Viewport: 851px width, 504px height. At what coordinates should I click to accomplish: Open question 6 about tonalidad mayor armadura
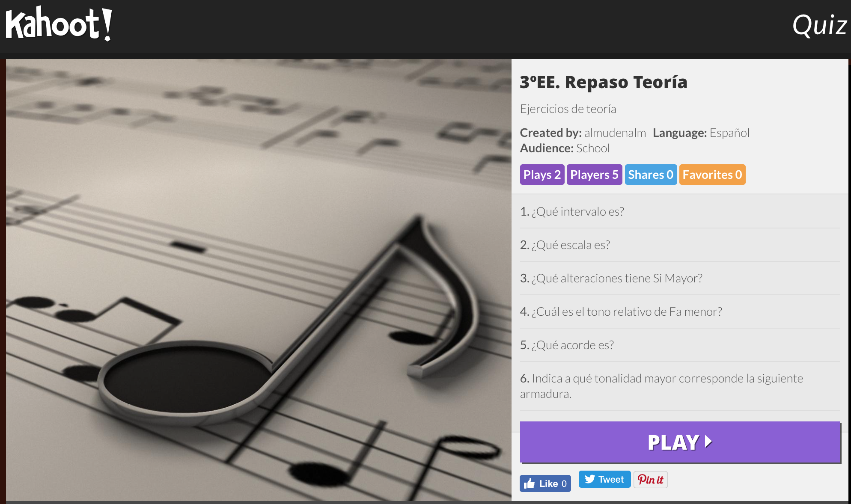point(680,386)
